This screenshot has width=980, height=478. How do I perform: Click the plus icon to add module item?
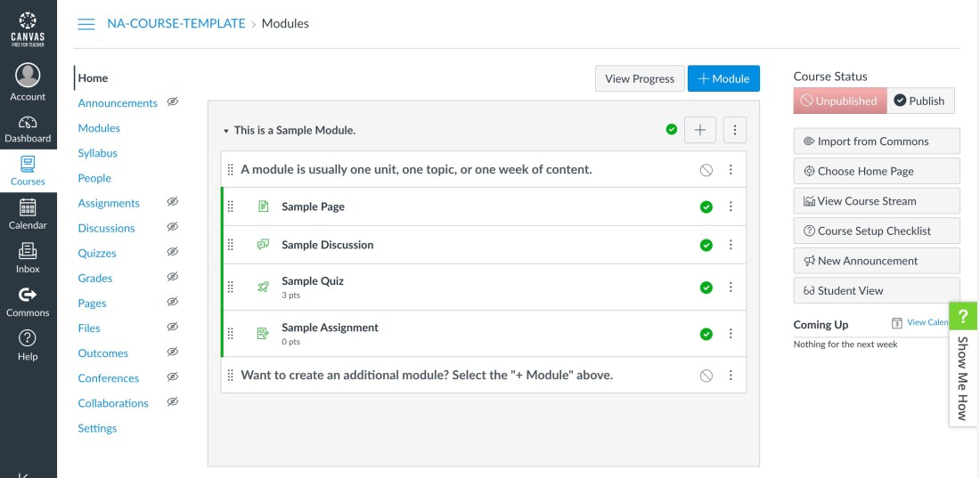(x=699, y=130)
